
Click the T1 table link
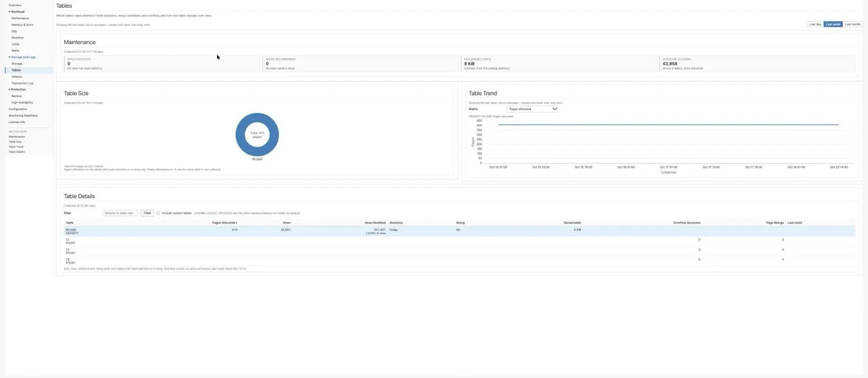68,239
